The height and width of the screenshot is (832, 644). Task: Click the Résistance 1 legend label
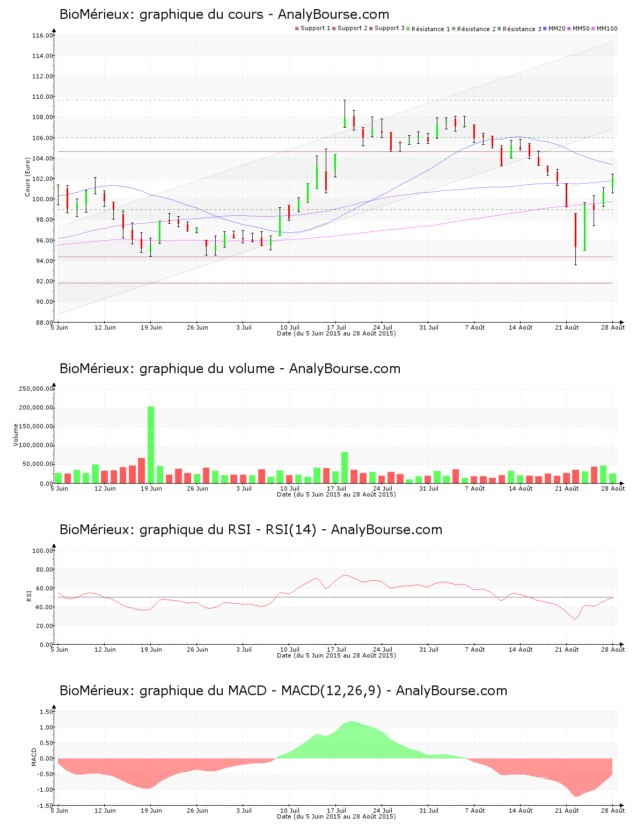click(431, 29)
